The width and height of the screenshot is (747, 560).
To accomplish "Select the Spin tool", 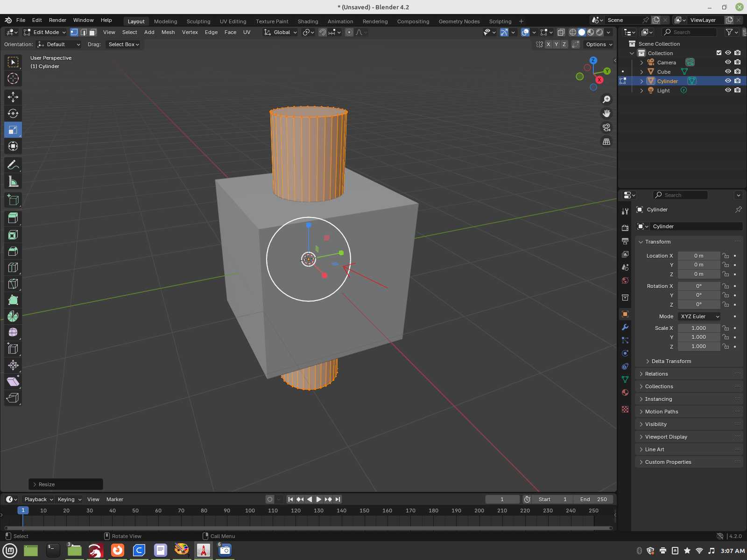I will (13, 316).
